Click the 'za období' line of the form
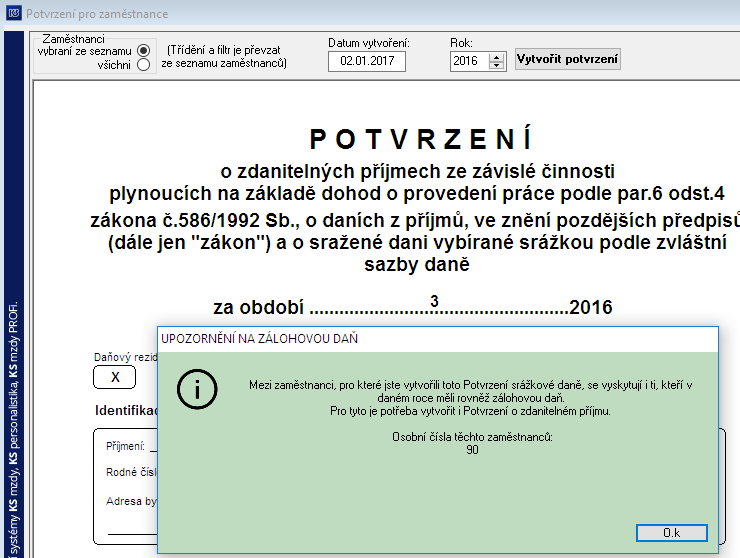The image size is (740, 558). coord(412,306)
